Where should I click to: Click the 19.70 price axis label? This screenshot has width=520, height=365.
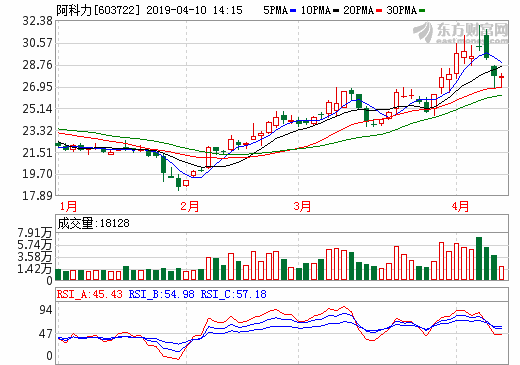[x=38, y=174]
